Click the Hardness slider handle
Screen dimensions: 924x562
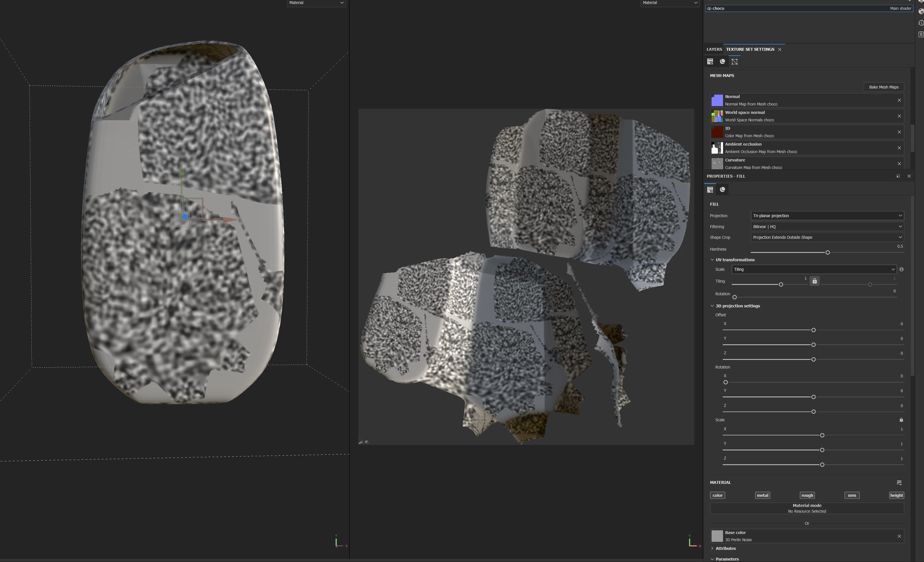point(827,253)
